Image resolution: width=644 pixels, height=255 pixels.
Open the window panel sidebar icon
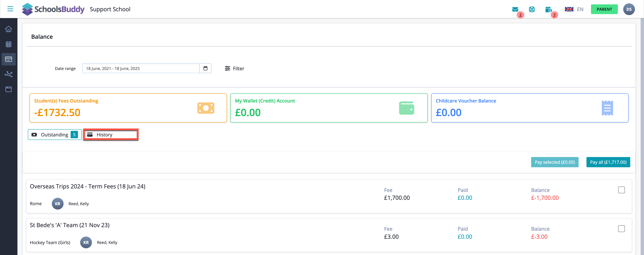point(9,89)
